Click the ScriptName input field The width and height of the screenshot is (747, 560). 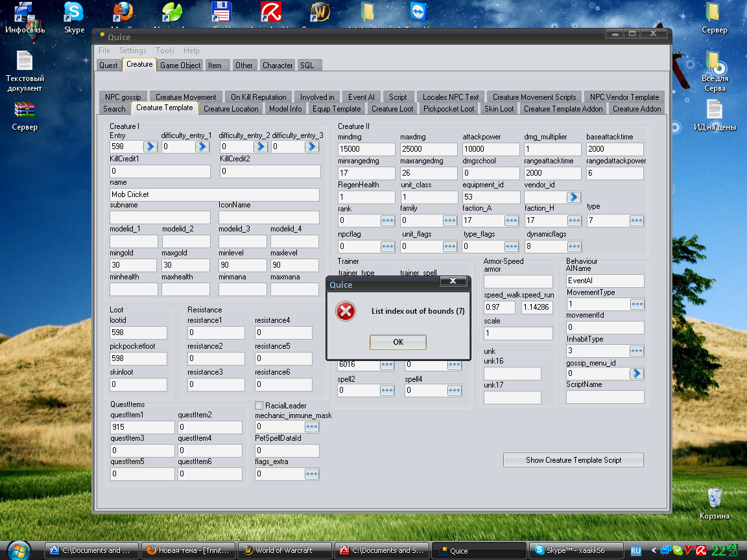point(605,397)
